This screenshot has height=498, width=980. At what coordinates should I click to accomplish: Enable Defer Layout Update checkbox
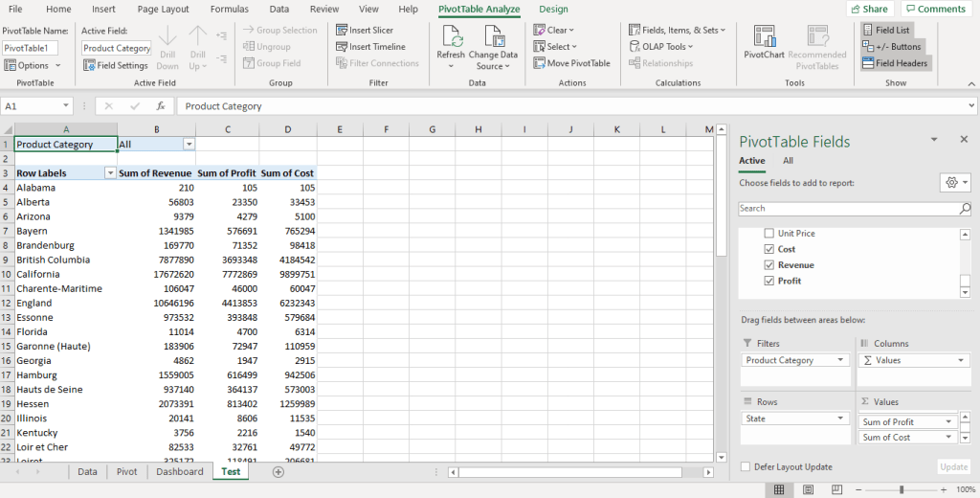[x=746, y=467]
